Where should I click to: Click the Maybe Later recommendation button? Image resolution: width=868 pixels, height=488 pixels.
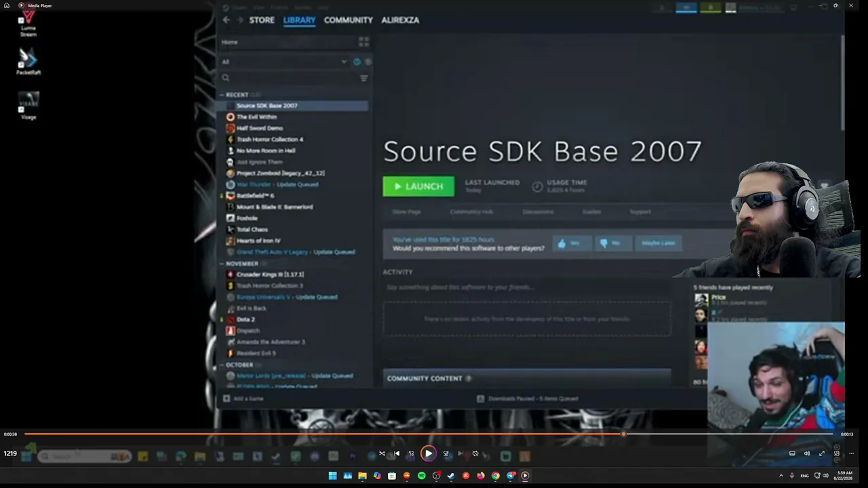(658, 243)
